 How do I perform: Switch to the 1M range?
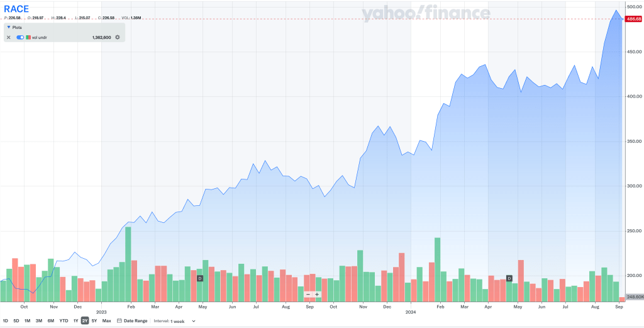tap(27, 320)
